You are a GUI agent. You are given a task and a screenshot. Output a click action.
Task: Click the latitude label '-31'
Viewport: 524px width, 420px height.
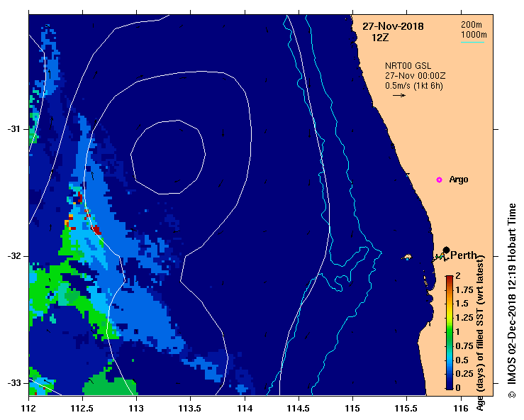pos(13,129)
